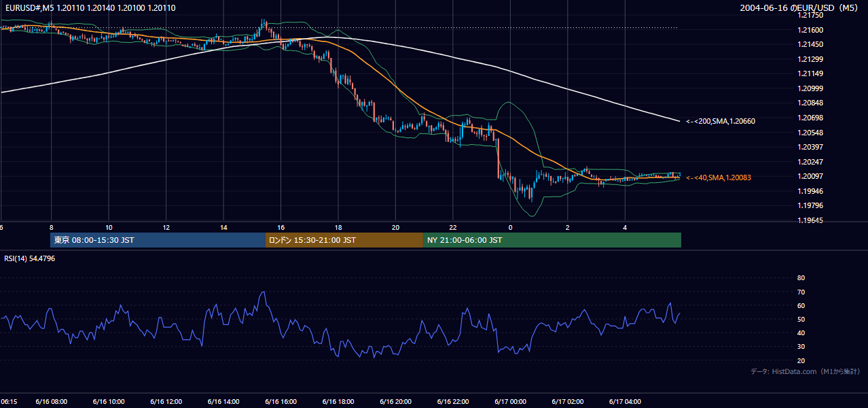Select the London 15:30-21:00 JST session bar
The image size is (868, 408).
coord(344,240)
